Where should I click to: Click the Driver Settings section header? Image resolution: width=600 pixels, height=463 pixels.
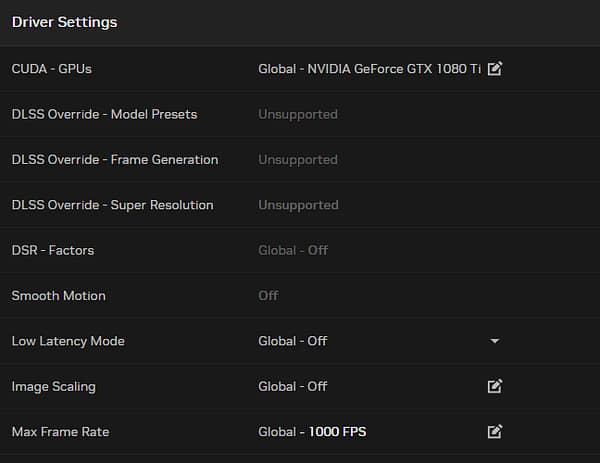[64, 22]
